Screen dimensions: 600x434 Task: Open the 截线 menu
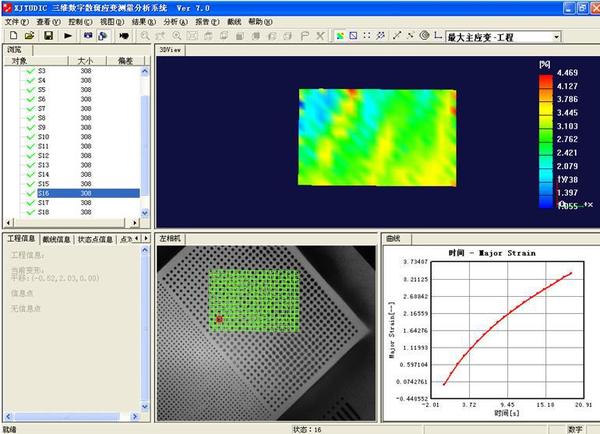[234, 22]
